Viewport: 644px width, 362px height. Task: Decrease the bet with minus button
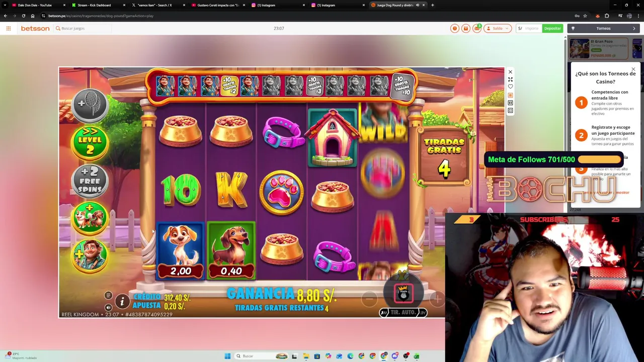click(369, 299)
